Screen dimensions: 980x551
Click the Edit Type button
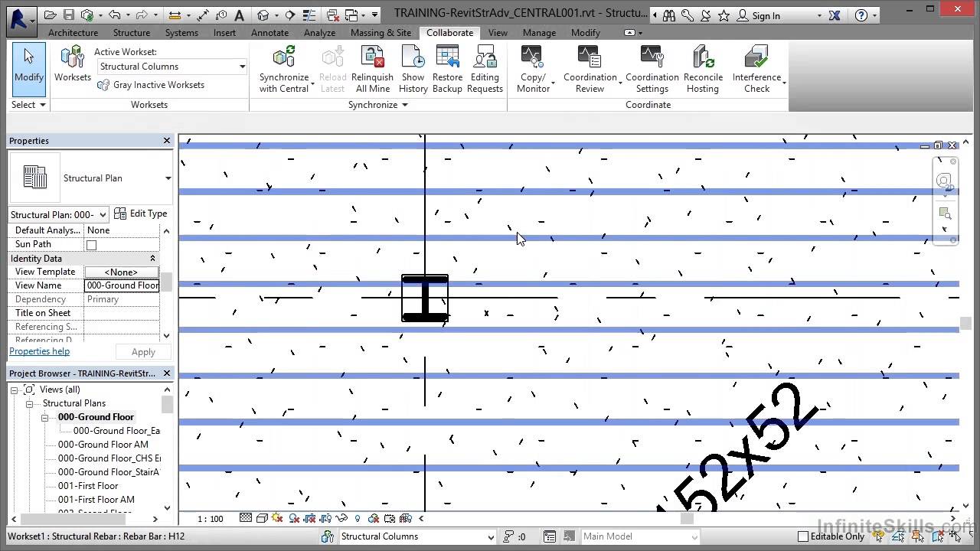pyautogui.click(x=141, y=214)
